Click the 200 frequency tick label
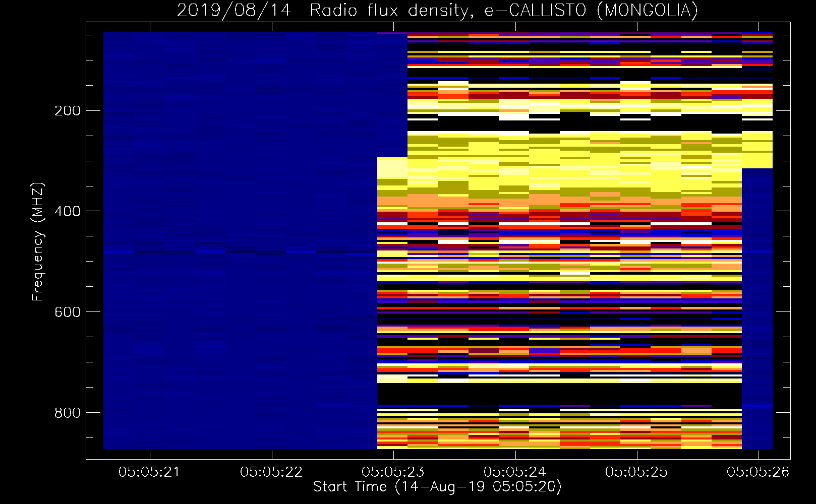This screenshot has height=504, width=816. [x=68, y=111]
